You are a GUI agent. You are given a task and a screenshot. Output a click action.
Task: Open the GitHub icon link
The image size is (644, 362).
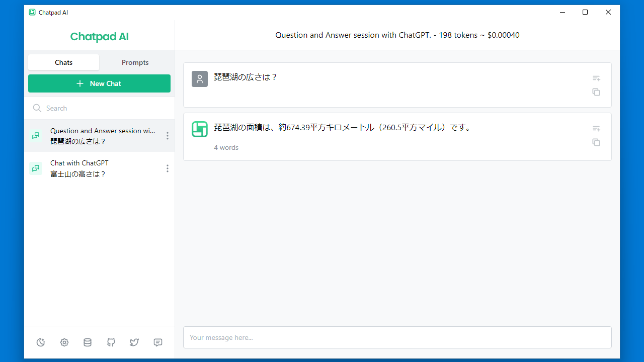(111, 342)
